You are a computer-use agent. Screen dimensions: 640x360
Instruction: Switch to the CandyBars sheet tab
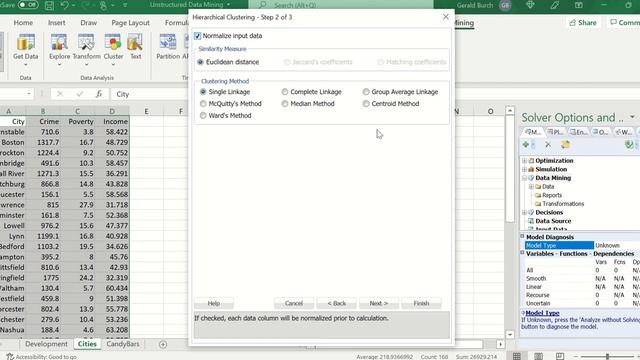pos(122,344)
